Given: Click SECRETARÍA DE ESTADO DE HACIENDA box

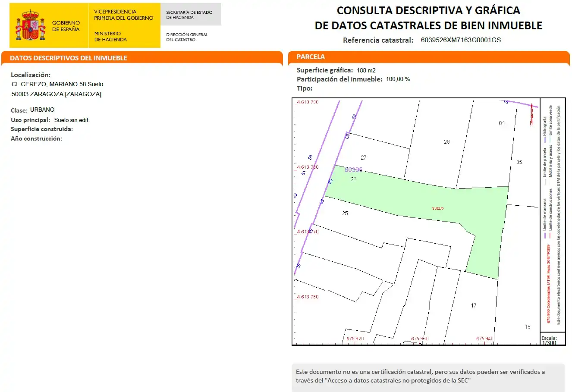Looking at the screenshot, I should (191, 15).
